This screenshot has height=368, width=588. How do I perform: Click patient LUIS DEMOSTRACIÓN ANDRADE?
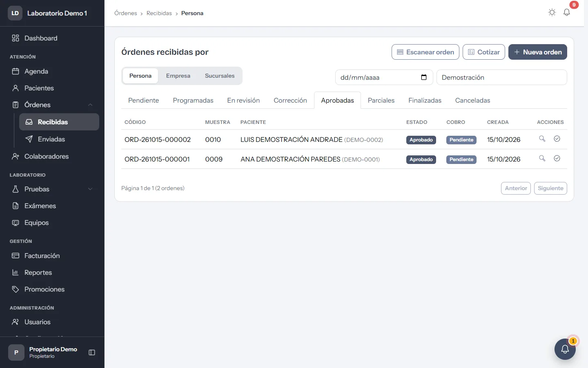pyautogui.click(x=292, y=139)
